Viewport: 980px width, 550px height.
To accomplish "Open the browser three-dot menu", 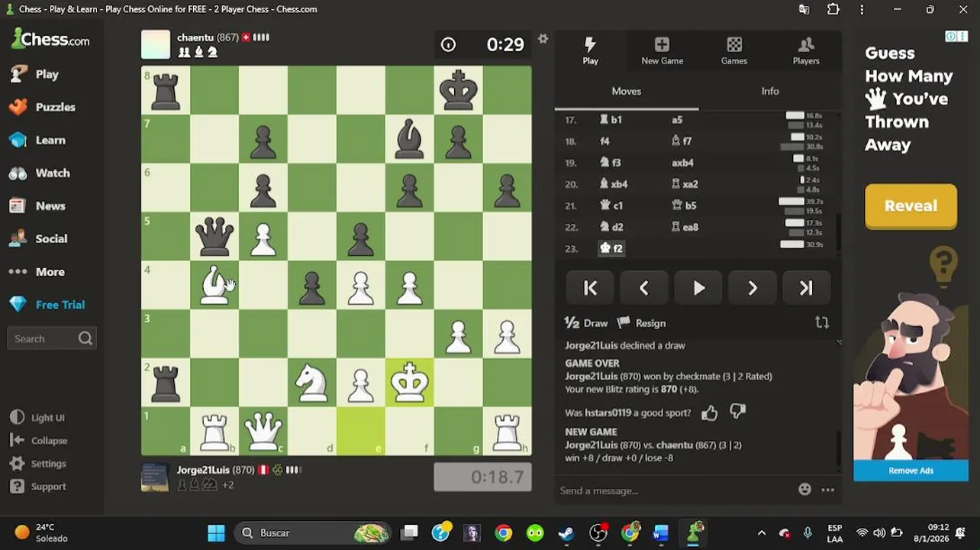I will point(862,9).
